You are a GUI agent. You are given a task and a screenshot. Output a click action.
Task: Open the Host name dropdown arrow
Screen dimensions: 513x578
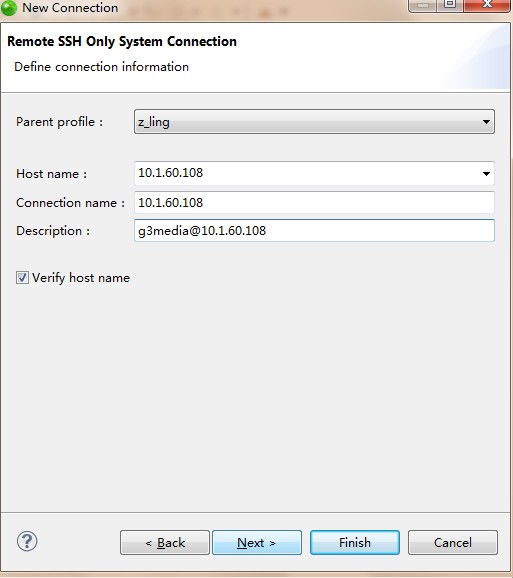[486, 173]
